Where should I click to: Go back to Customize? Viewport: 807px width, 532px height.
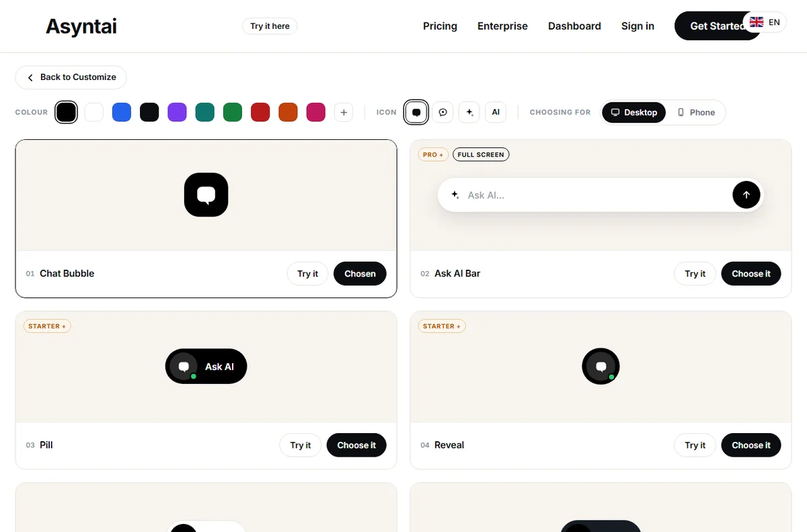pyautogui.click(x=71, y=77)
